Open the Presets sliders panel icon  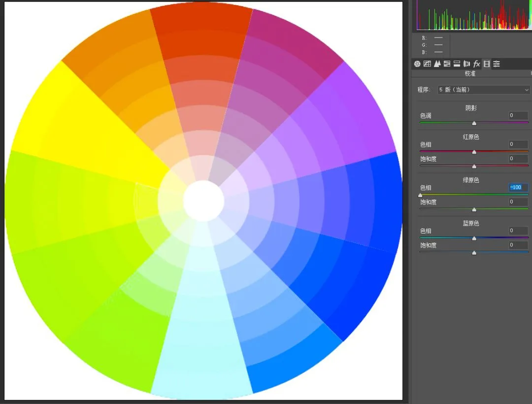(497, 64)
